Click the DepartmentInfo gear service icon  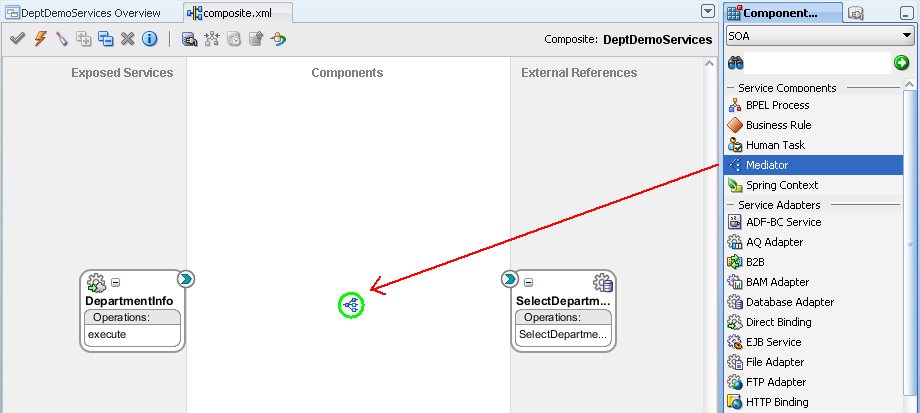(96, 283)
